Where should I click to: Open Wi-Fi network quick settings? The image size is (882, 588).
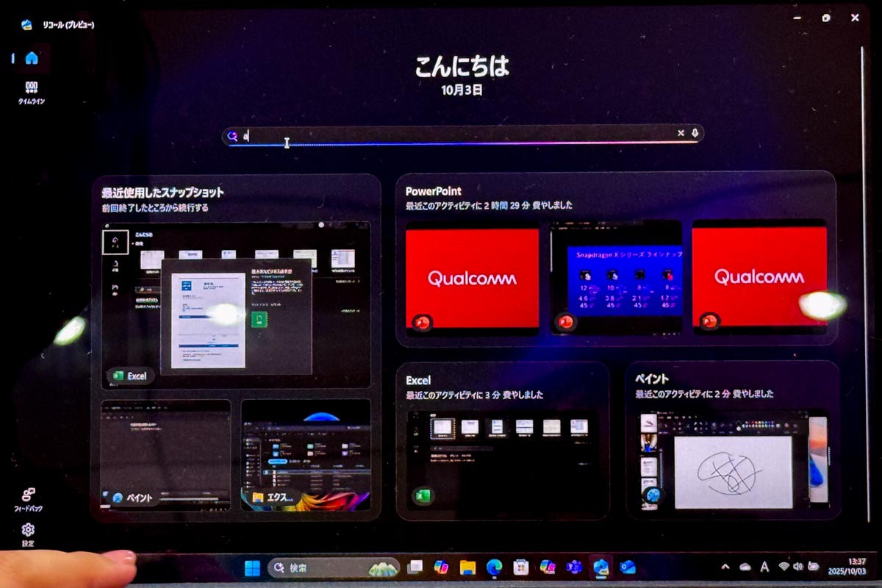pyautogui.click(x=784, y=567)
